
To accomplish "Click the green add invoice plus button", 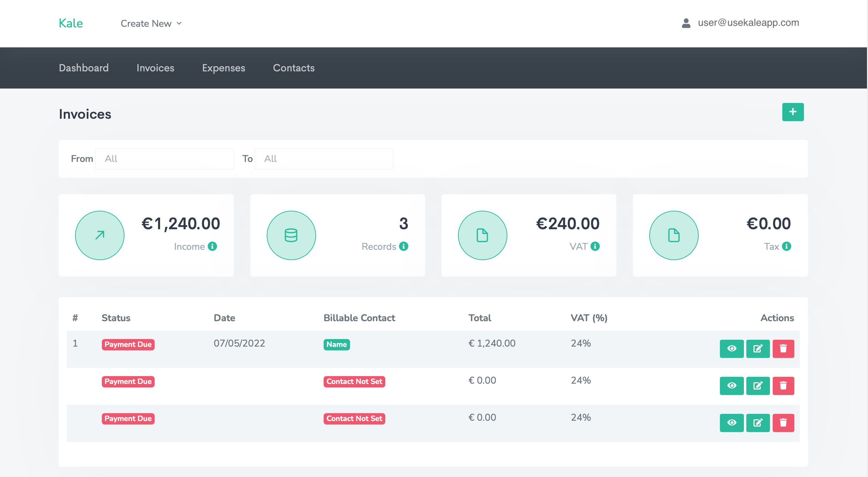I will click(x=793, y=112).
